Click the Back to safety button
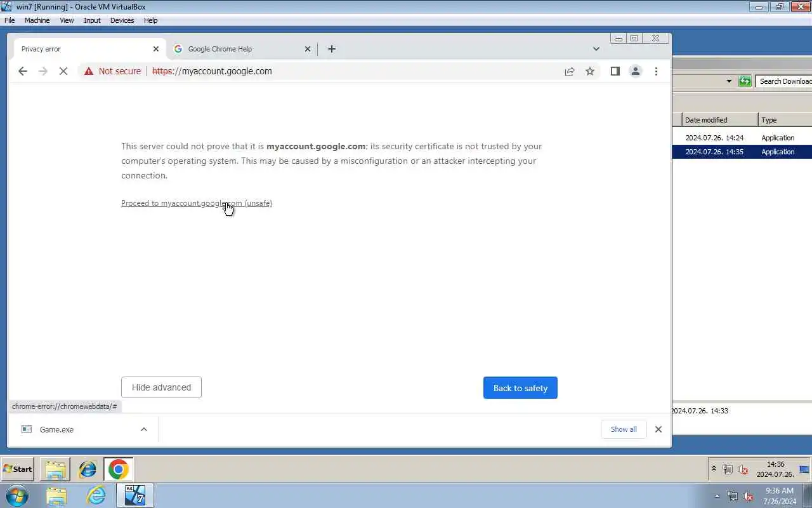Image resolution: width=812 pixels, height=508 pixels. pos(520,388)
